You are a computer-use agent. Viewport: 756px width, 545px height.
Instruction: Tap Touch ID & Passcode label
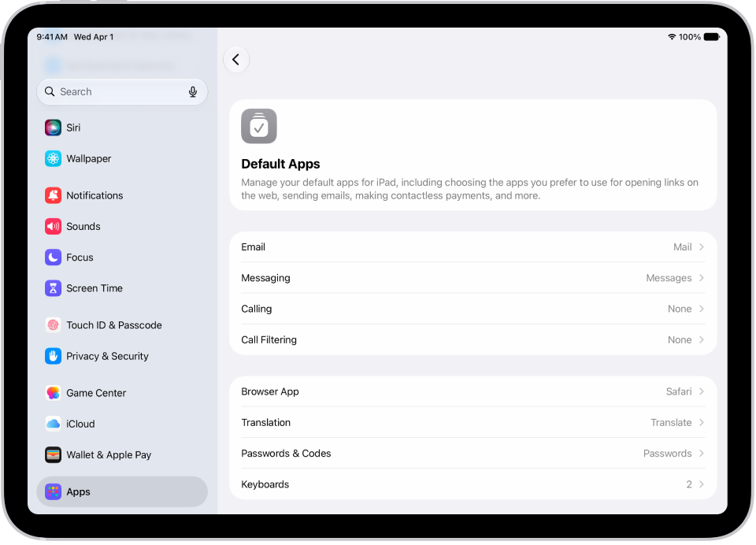click(114, 325)
